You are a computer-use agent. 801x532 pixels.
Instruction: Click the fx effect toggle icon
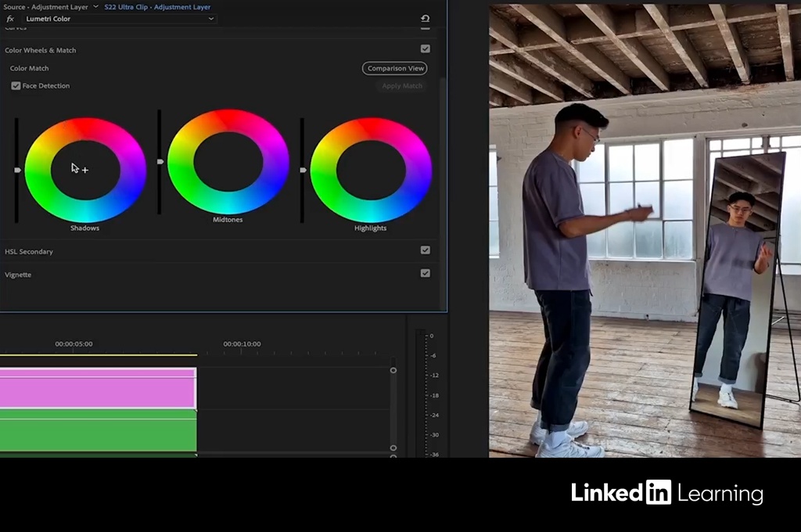tap(10, 19)
